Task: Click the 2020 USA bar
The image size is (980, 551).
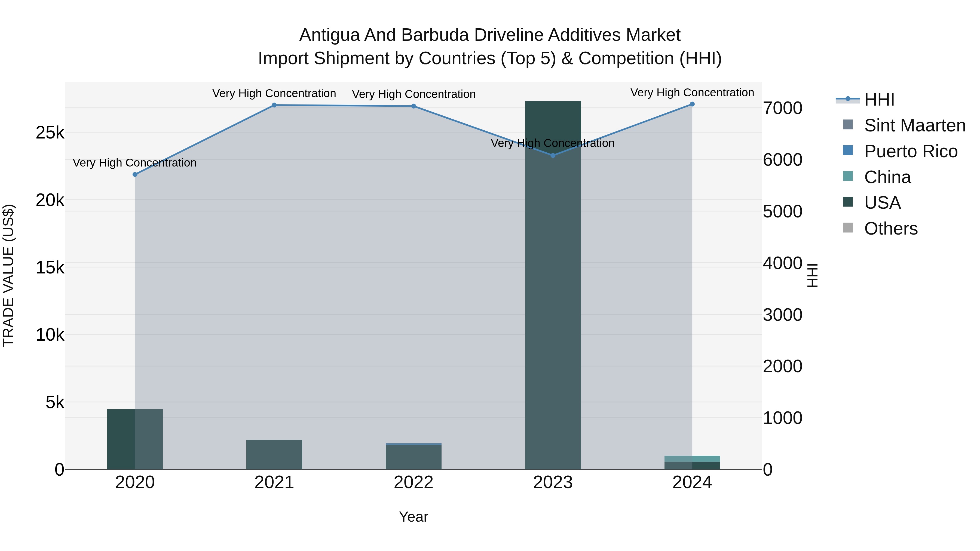Action: tap(135, 439)
